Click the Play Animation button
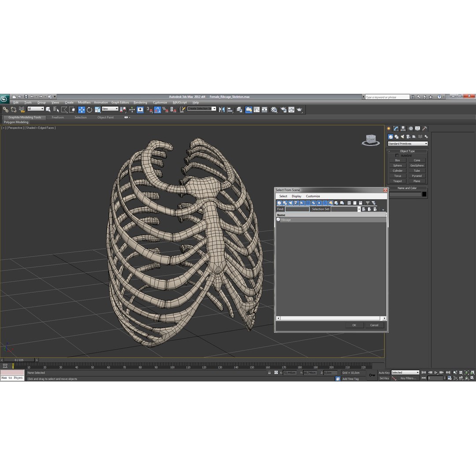Image resolution: width=476 pixels, height=476 pixels. click(436, 372)
